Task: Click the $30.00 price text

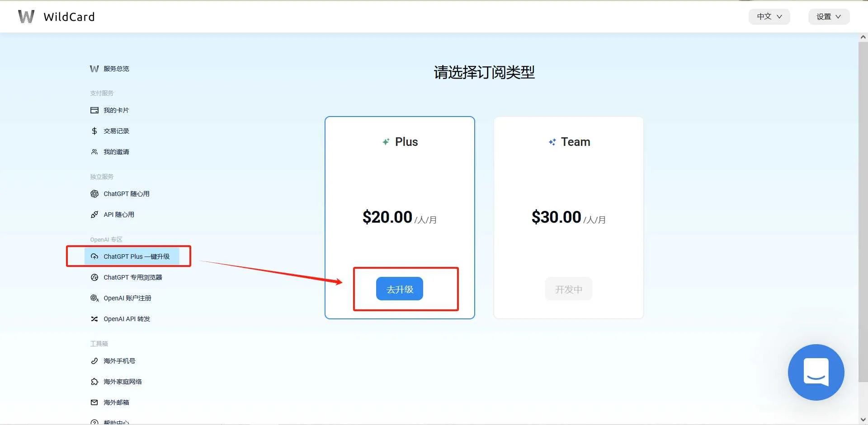Action: coord(557,217)
